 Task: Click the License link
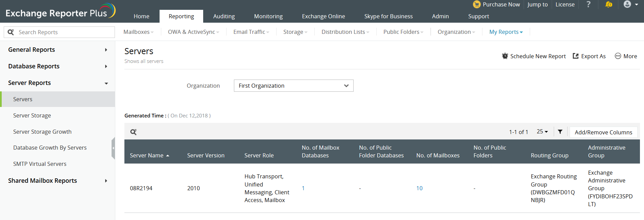(x=565, y=4)
